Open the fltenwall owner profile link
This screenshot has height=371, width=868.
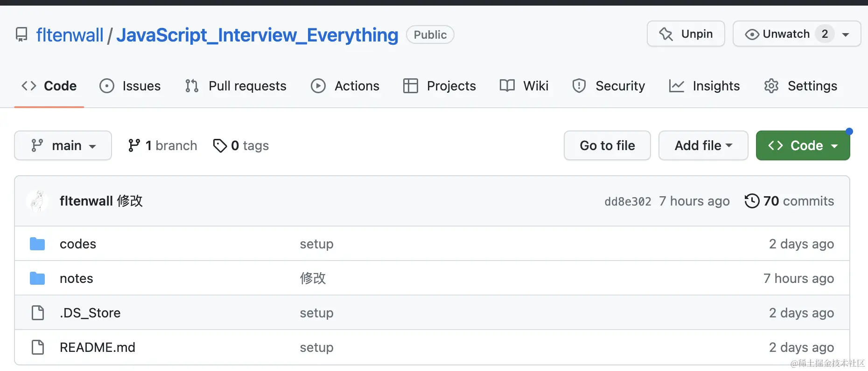click(70, 35)
